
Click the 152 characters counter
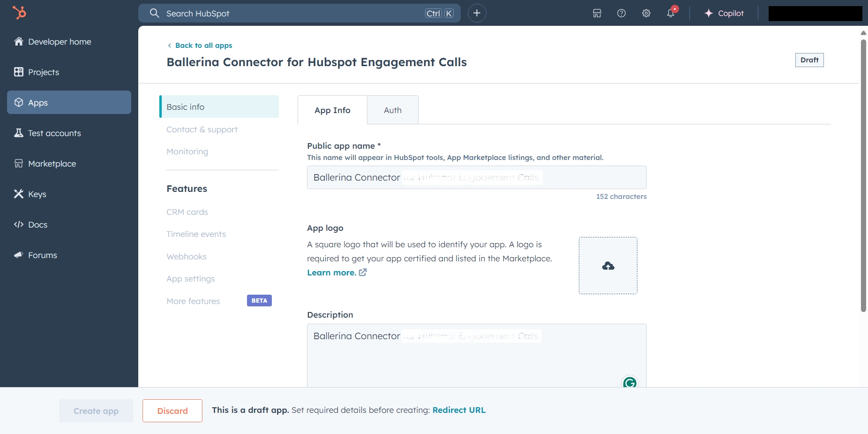coord(621,197)
